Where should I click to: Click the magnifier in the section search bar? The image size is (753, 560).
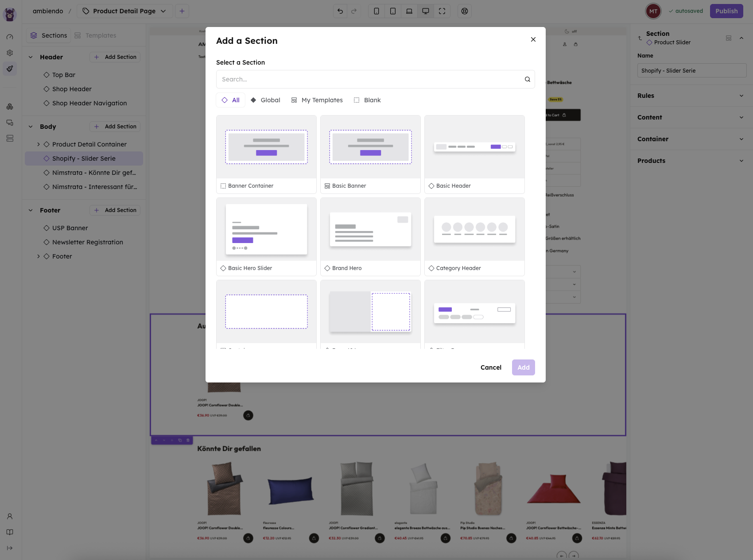527,79
